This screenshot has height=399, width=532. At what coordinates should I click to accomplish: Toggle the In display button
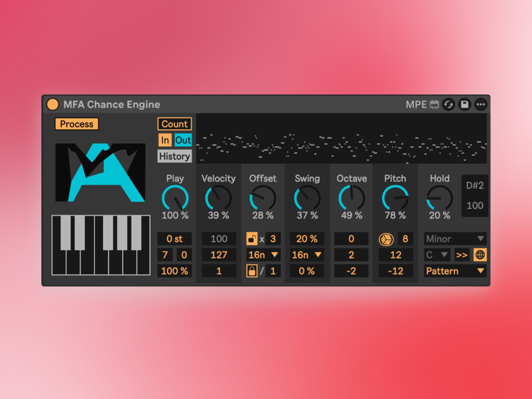165,140
